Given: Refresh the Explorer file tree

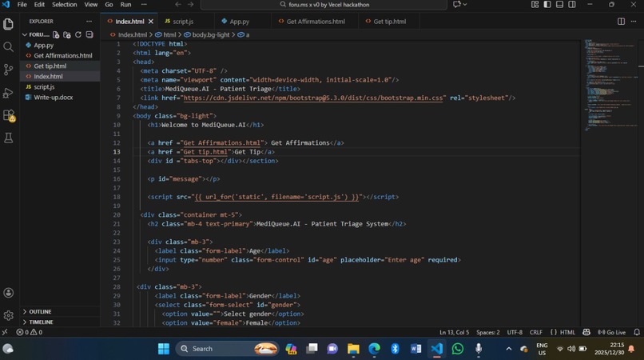Looking at the screenshot, I should pyautogui.click(x=78, y=35).
